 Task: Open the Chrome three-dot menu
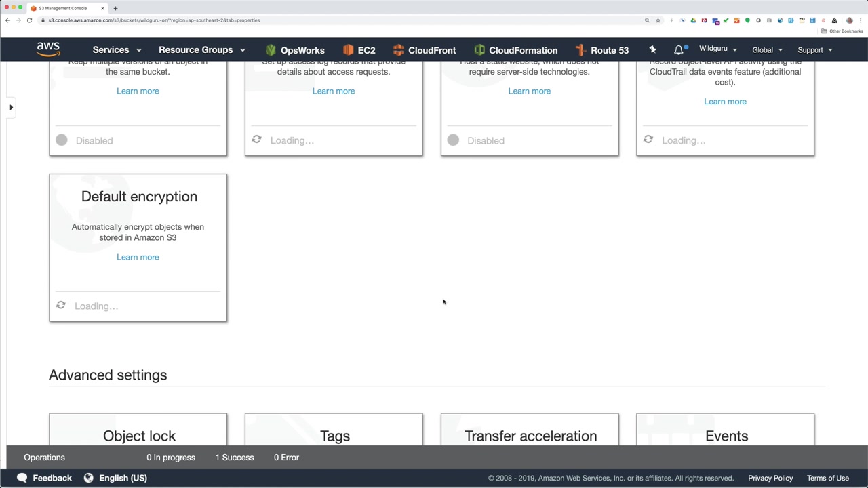(861, 20)
